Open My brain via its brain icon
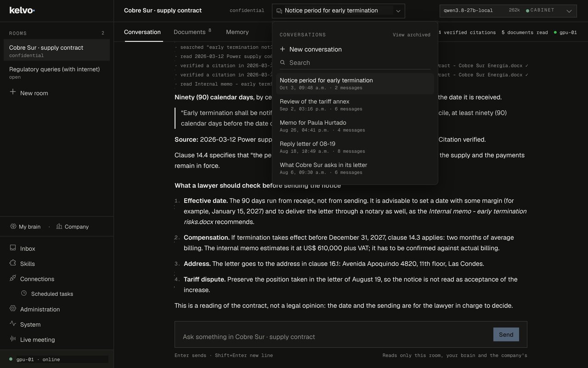Screen dimensions: 588x368 click(13, 226)
